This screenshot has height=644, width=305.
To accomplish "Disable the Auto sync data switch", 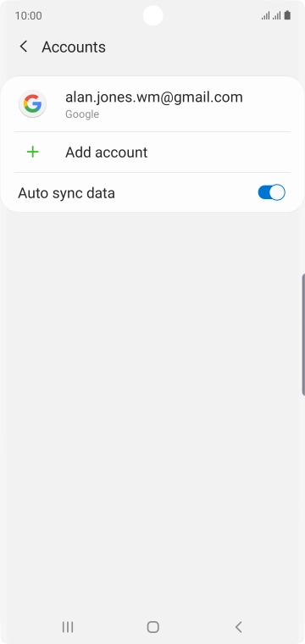I will click(x=271, y=192).
